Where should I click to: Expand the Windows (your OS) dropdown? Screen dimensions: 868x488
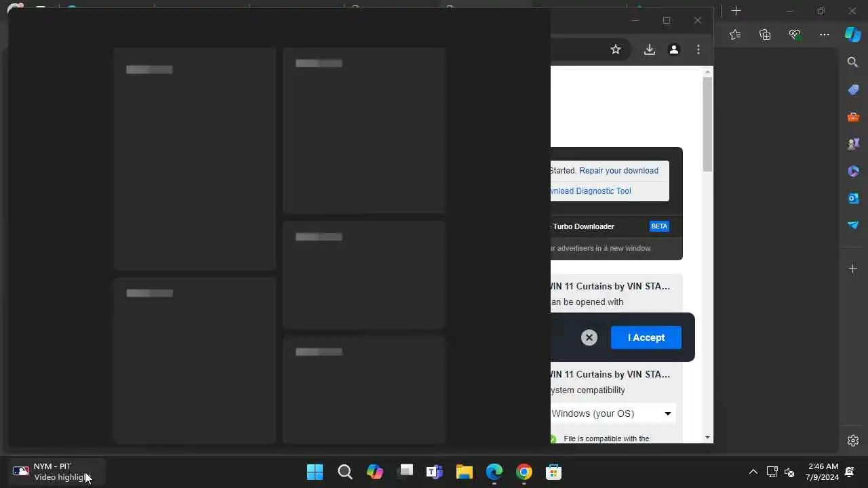(x=612, y=413)
